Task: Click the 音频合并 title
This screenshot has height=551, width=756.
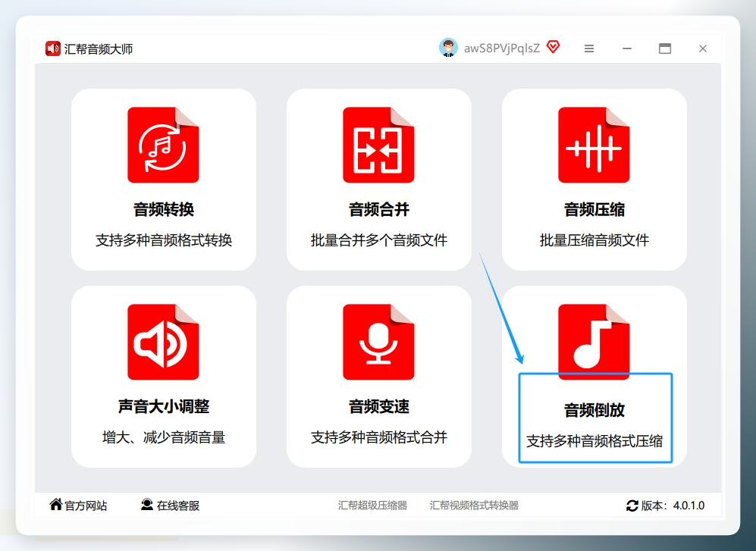Action: point(379,209)
